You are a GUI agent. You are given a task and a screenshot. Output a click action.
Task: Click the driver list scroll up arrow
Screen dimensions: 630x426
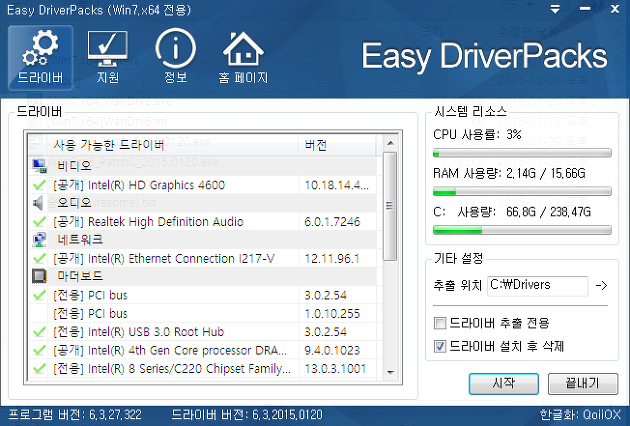click(390, 143)
